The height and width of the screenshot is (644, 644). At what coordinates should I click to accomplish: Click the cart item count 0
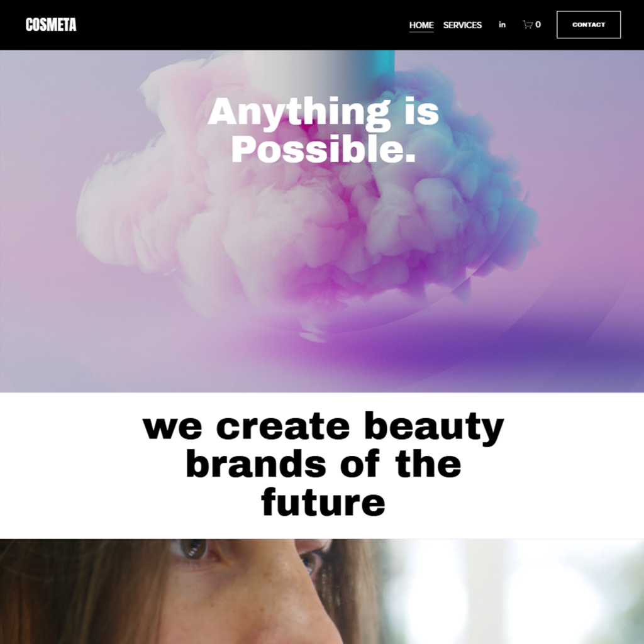(x=538, y=25)
